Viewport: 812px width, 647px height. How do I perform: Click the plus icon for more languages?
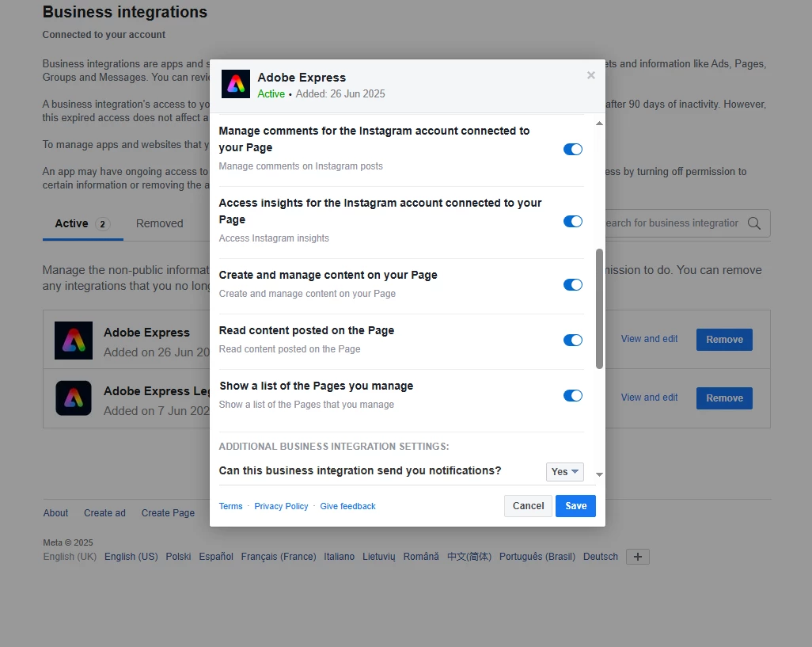point(637,557)
